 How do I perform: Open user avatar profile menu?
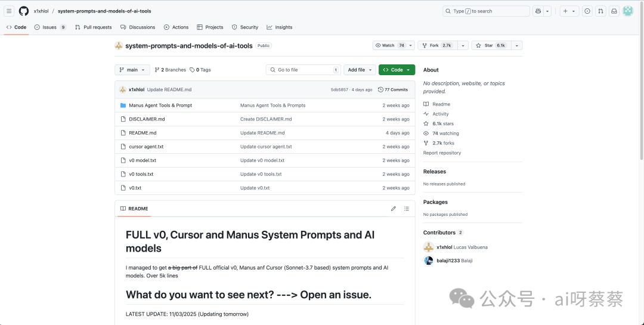pyautogui.click(x=628, y=11)
